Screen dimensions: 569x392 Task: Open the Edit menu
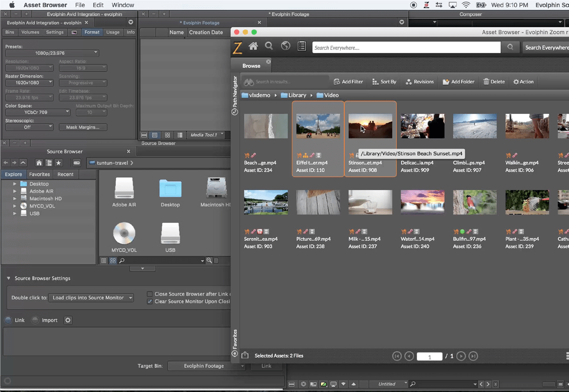(98, 5)
